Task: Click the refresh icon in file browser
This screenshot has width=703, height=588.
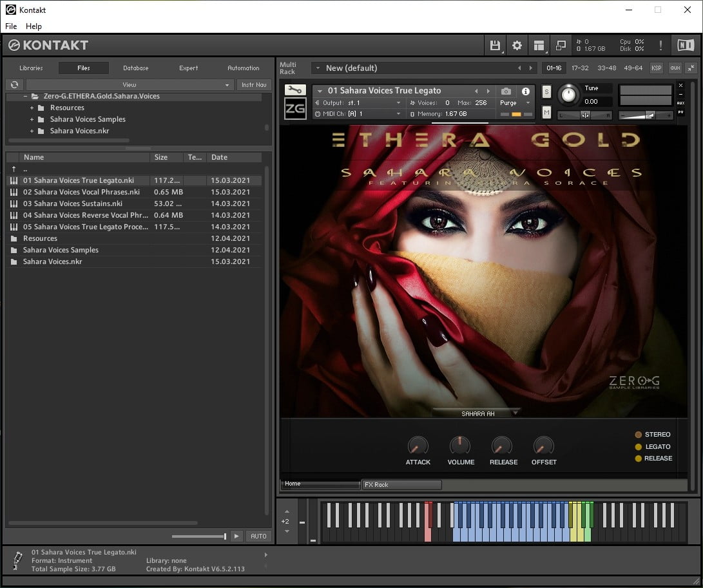Action: point(14,85)
